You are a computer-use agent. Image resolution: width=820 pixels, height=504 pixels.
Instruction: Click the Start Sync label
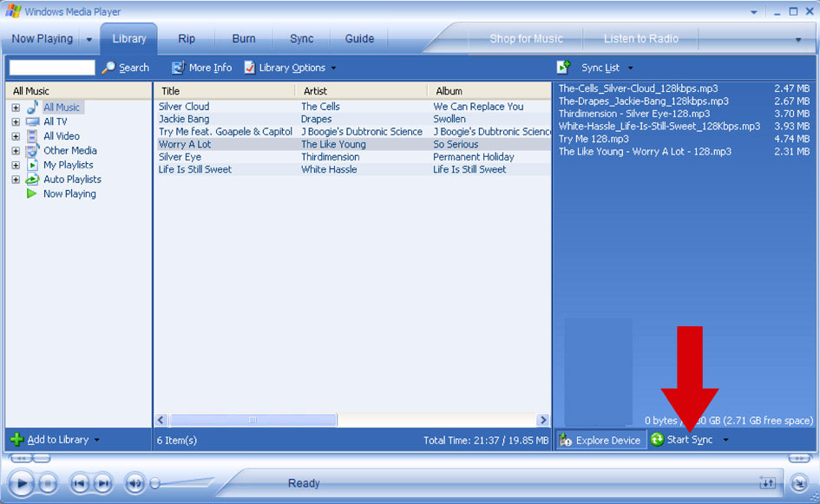pos(690,440)
